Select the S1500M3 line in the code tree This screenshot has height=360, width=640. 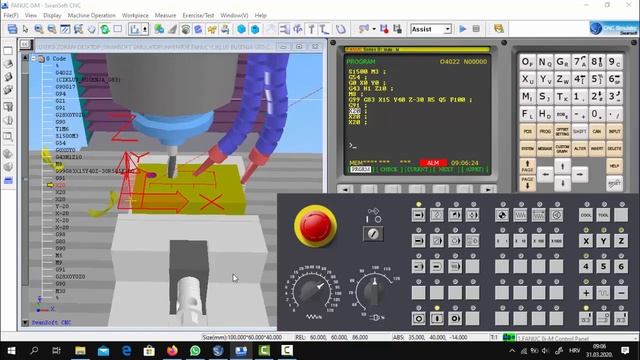tap(67, 136)
